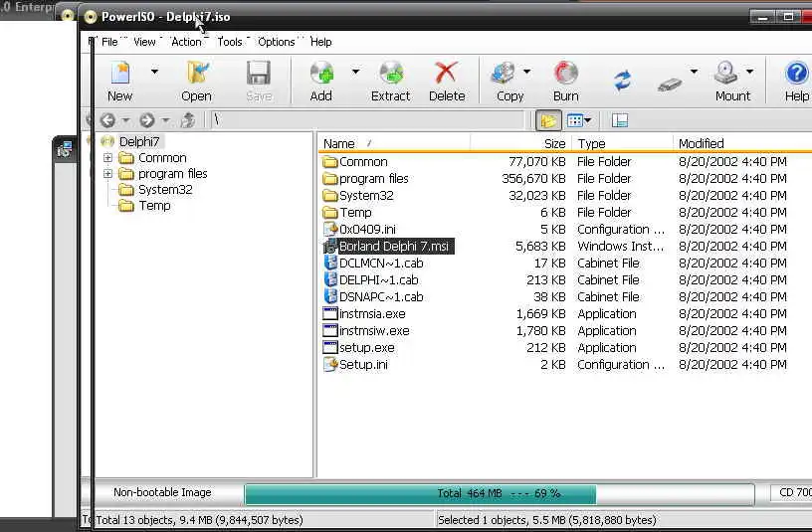Open the Options menu
The image size is (812, 532).
click(277, 42)
